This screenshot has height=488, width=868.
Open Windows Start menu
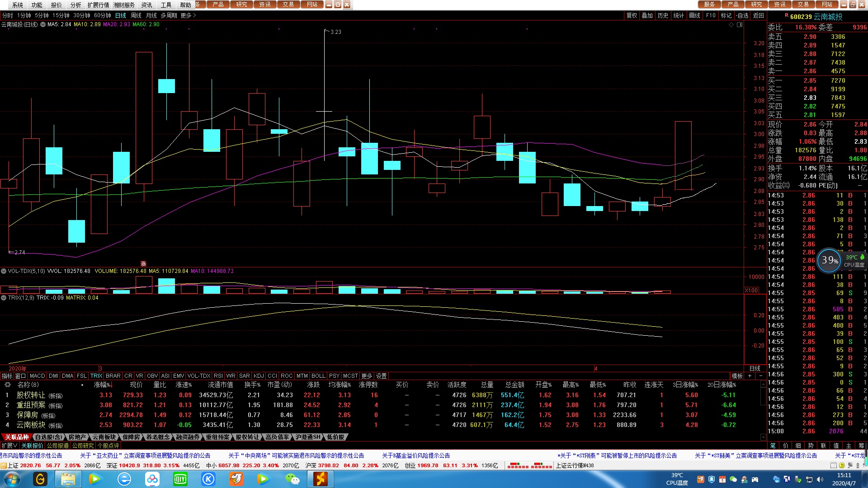tap(12, 479)
